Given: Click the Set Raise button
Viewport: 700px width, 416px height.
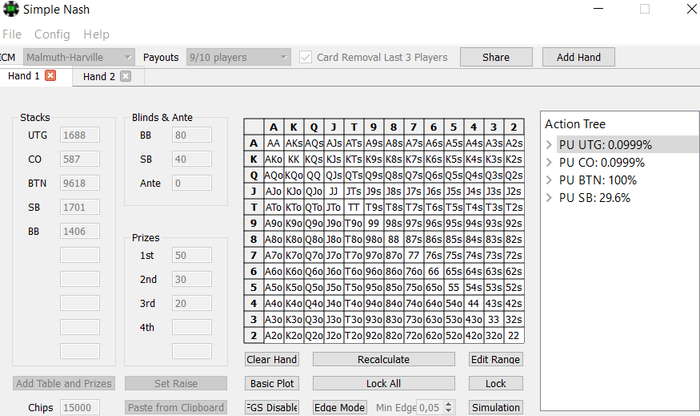Looking at the screenshot, I should pos(176,383).
